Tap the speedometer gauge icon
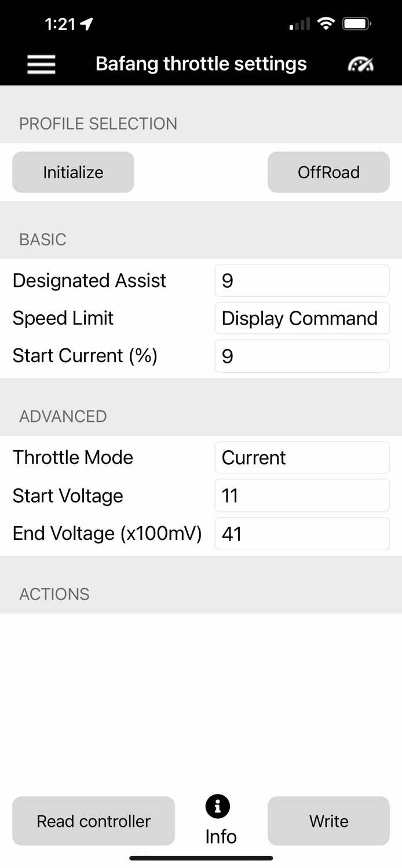Screen dimensions: 402x868 click(x=360, y=64)
